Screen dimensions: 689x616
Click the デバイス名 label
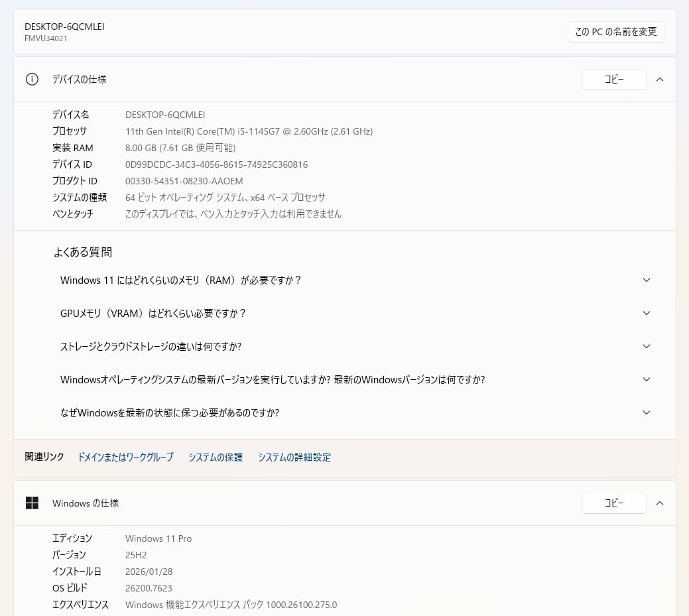click(71, 115)
